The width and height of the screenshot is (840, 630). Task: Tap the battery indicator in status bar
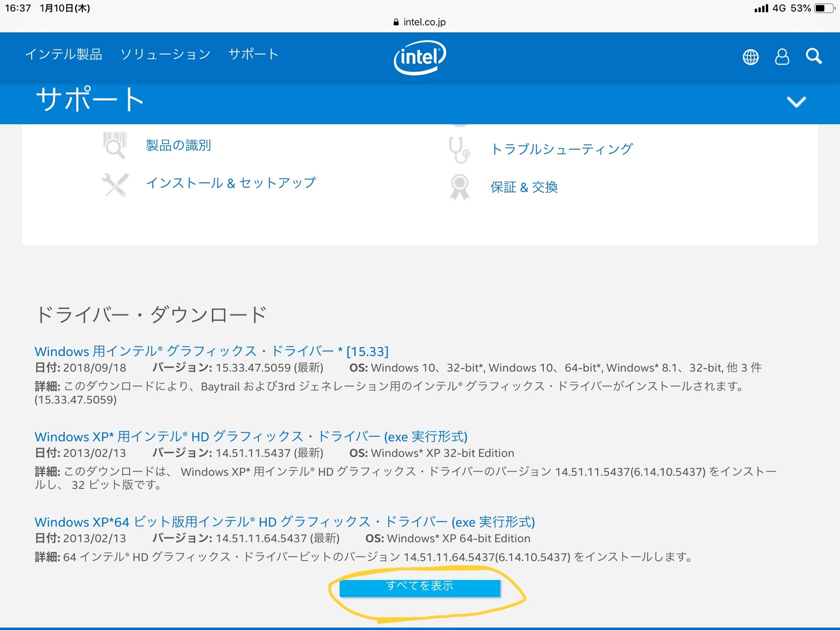825,8
